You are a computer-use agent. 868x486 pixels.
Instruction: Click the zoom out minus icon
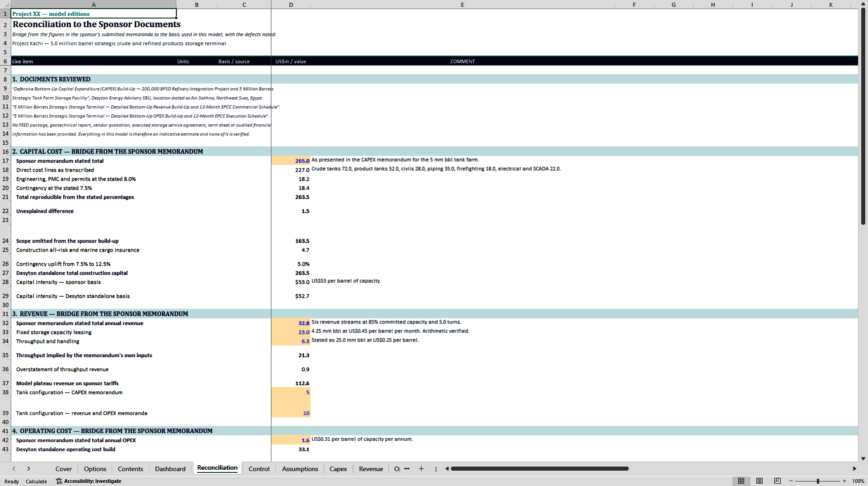(791, 481)
